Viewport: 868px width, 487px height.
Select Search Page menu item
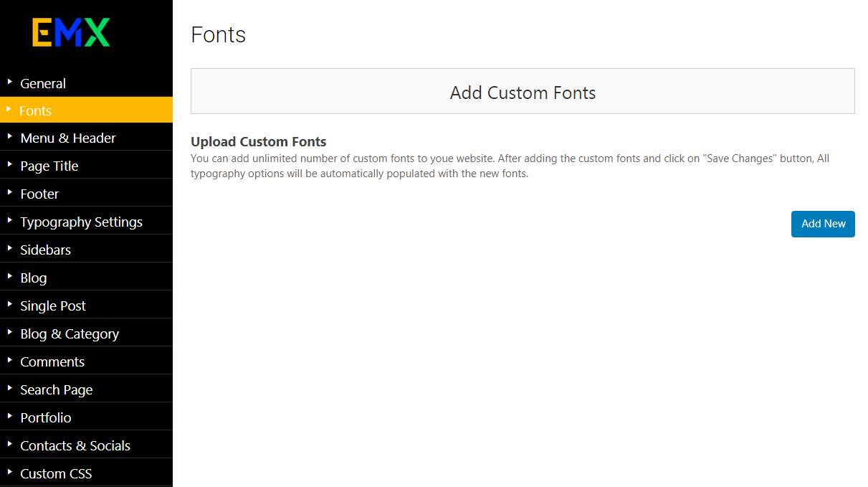coord(57,389)
